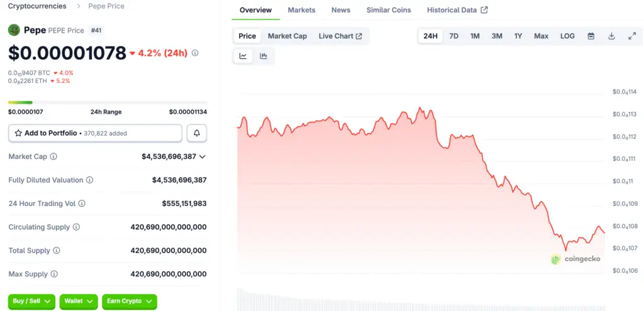Screen dimensions: 644x311
Task: Click the Fully Diluted Valuation amount
Action: pos(179,180)
